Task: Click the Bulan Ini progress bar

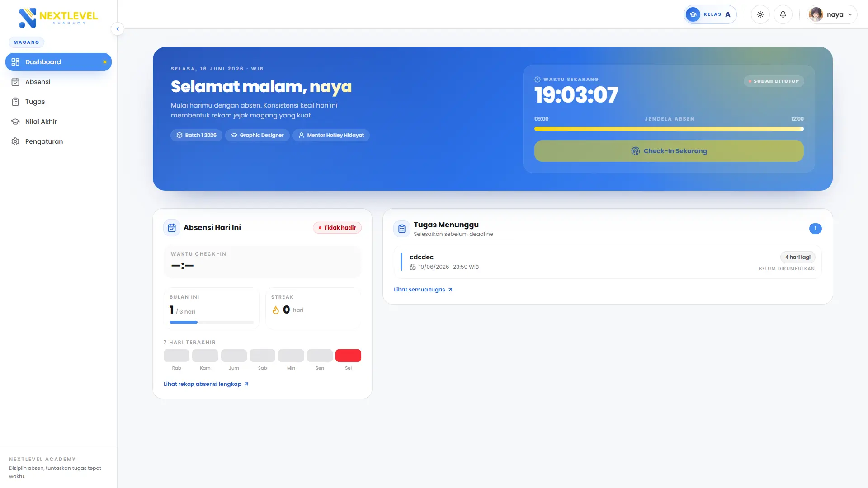Action: pos(211,322)
